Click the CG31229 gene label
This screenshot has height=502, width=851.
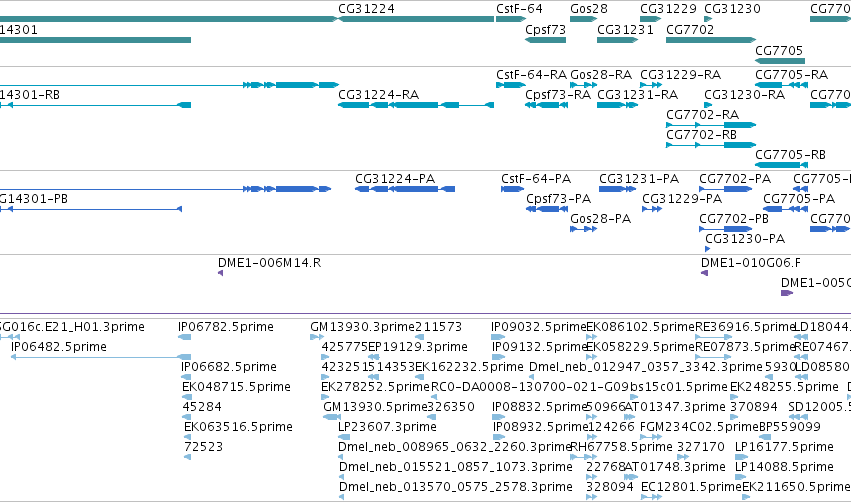pos(668,9)
